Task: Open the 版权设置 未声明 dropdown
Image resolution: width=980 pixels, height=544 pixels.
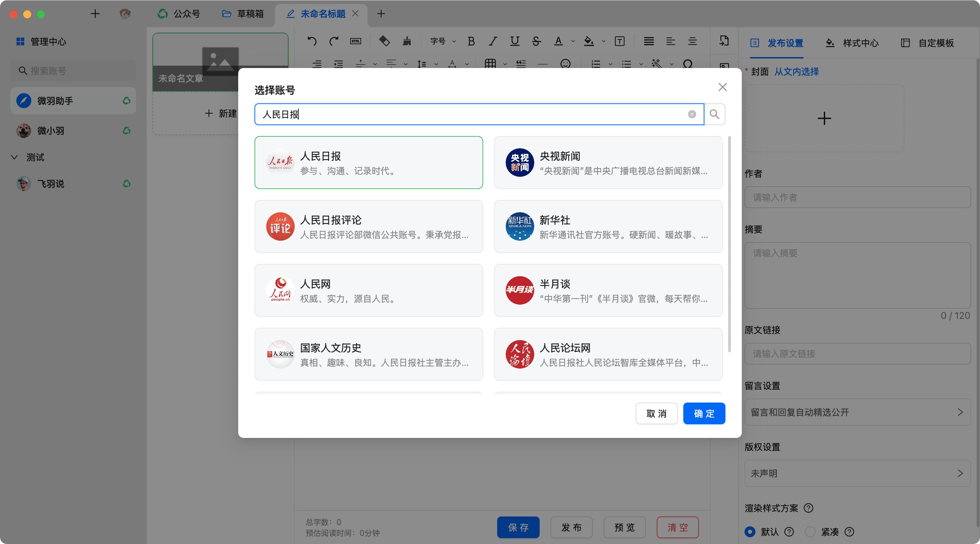Action: [x=857, y=473]
